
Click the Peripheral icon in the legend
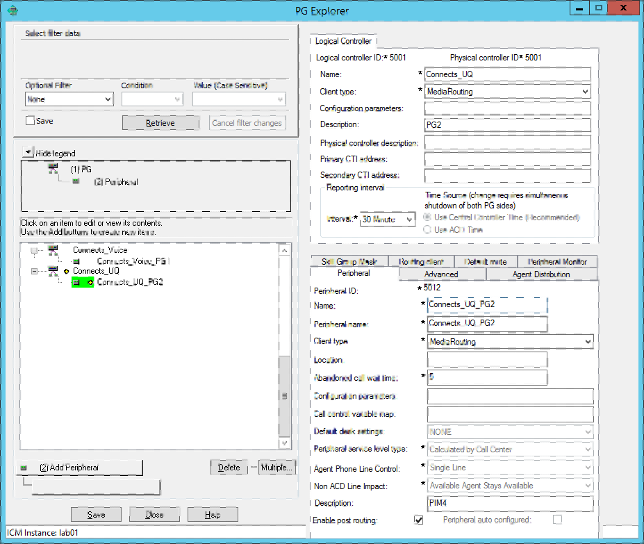coord(76,181)
